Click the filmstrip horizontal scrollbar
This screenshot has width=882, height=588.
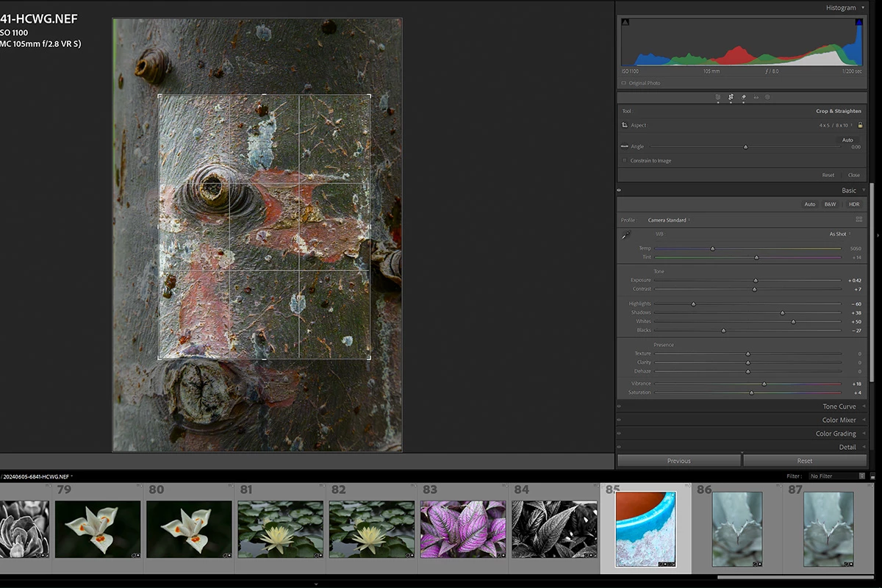796,577
